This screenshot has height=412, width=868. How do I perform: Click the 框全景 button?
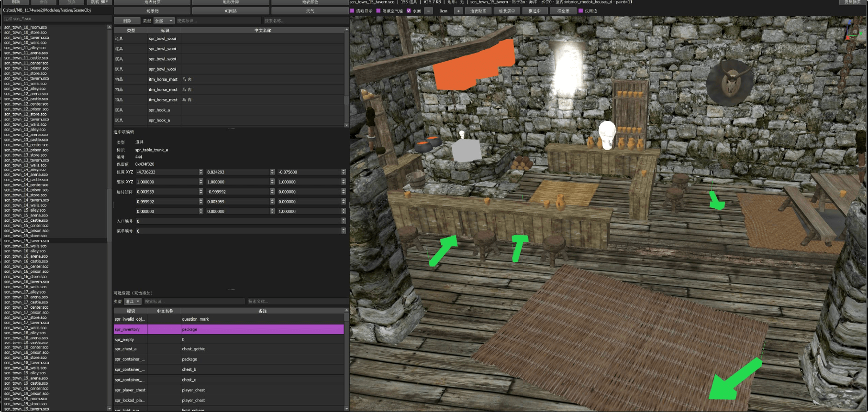click(563, 11)
